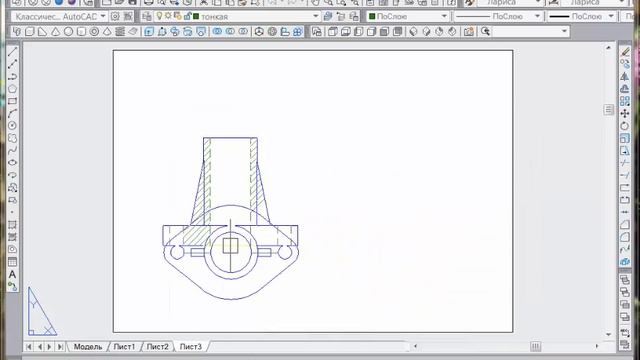The image size is (640, 360).
Task: Select the Spline tool
Action: pos(12,151)
